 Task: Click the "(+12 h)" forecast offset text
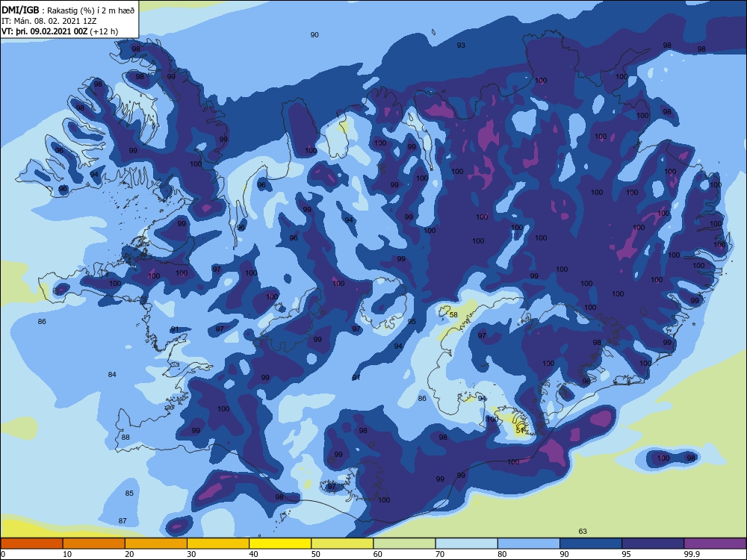[x=104, y=31]
